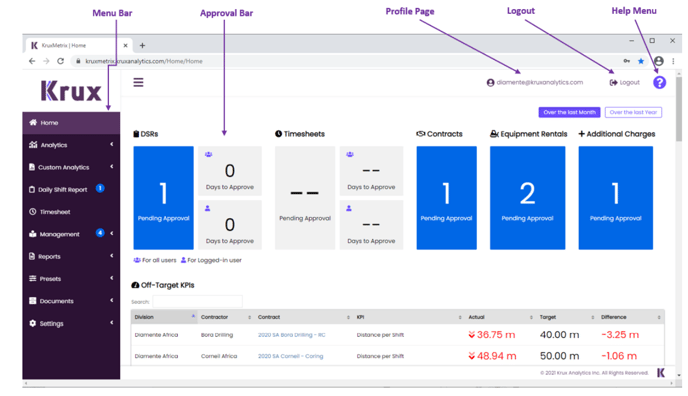Viewport: 688px width, 396px height.
Task: Open the Home sidebar item
Action: [71, 123]
